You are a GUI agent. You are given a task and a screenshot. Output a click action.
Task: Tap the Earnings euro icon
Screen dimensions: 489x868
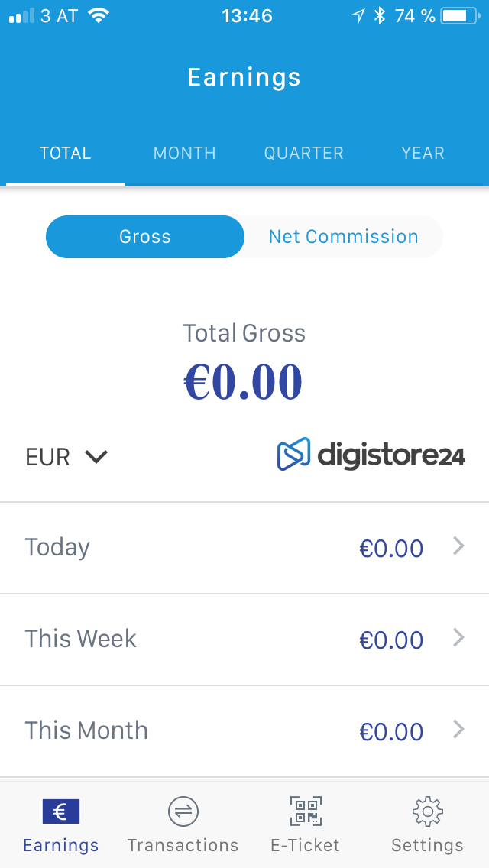coord(61,811)
